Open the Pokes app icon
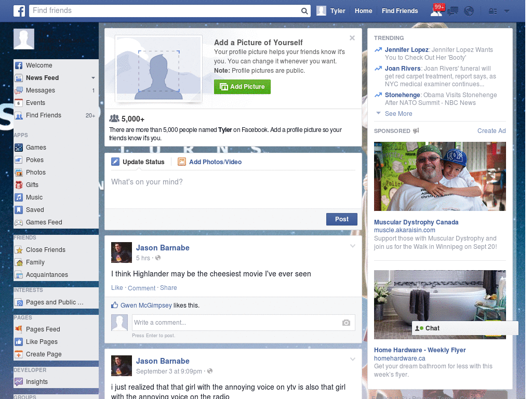 tap(19, 160)
